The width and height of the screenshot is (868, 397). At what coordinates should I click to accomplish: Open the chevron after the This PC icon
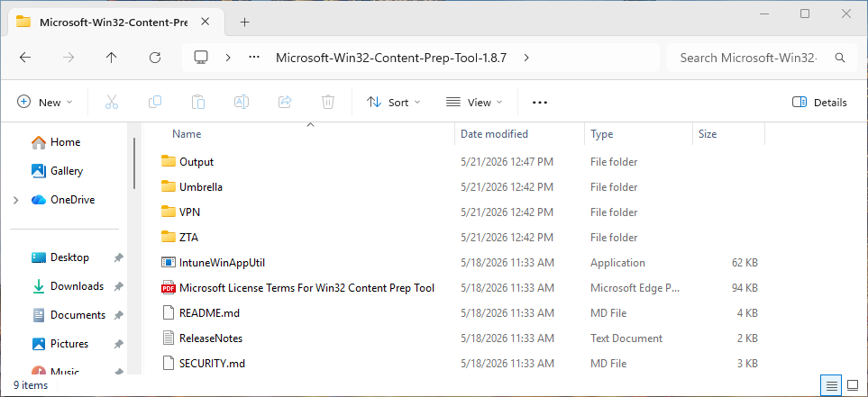(227, 58)
